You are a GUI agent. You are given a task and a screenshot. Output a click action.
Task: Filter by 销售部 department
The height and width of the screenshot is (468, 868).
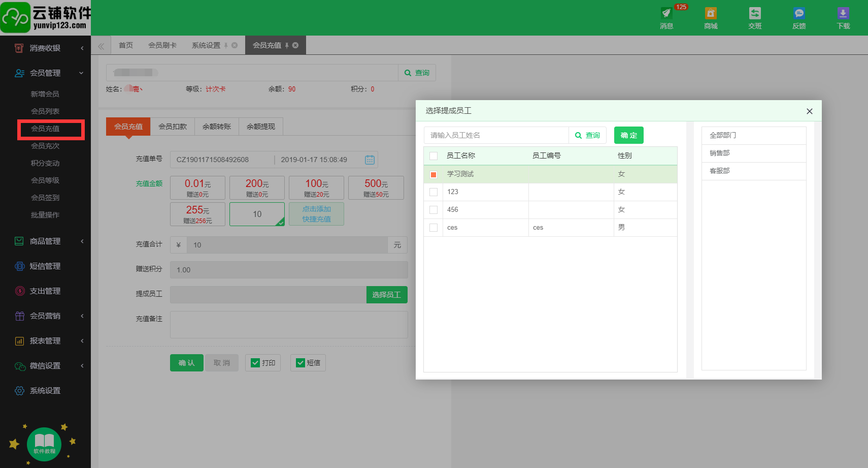(x=754, y=153)
